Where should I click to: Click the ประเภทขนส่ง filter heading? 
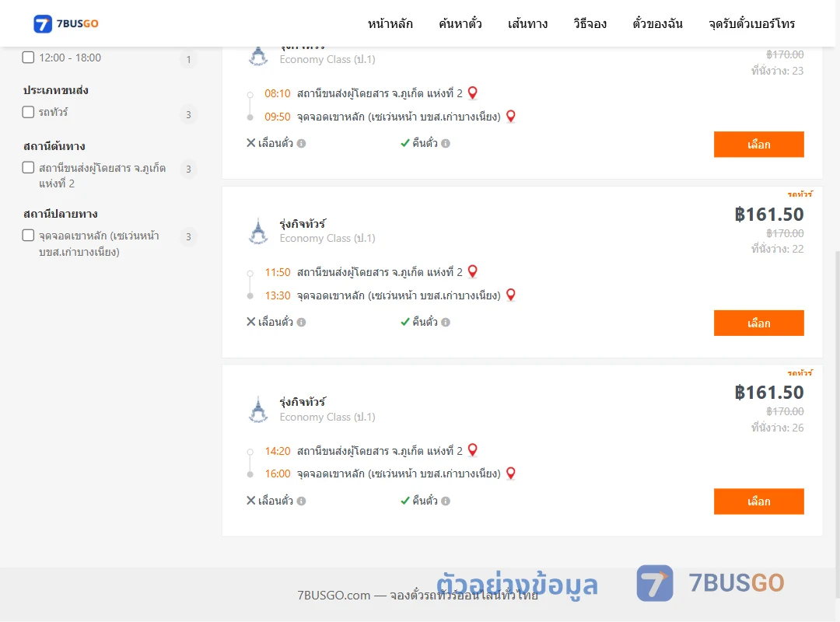point(56,90)
